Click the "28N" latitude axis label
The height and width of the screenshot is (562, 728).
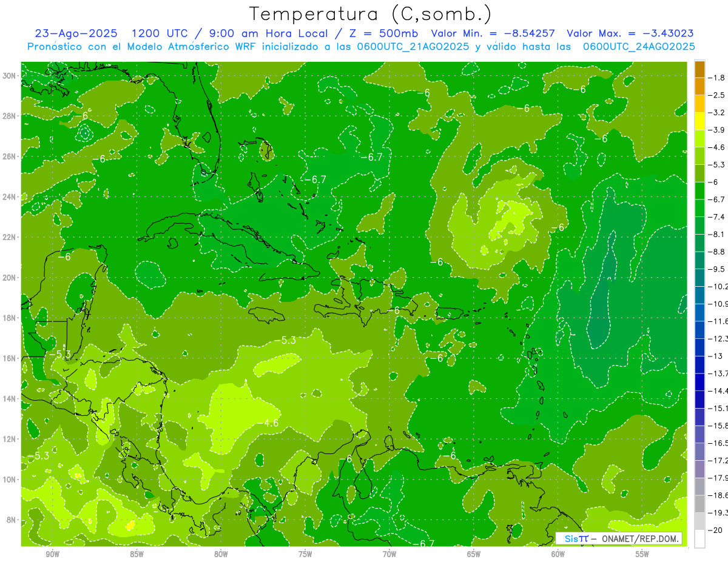(x=10, y=116)
